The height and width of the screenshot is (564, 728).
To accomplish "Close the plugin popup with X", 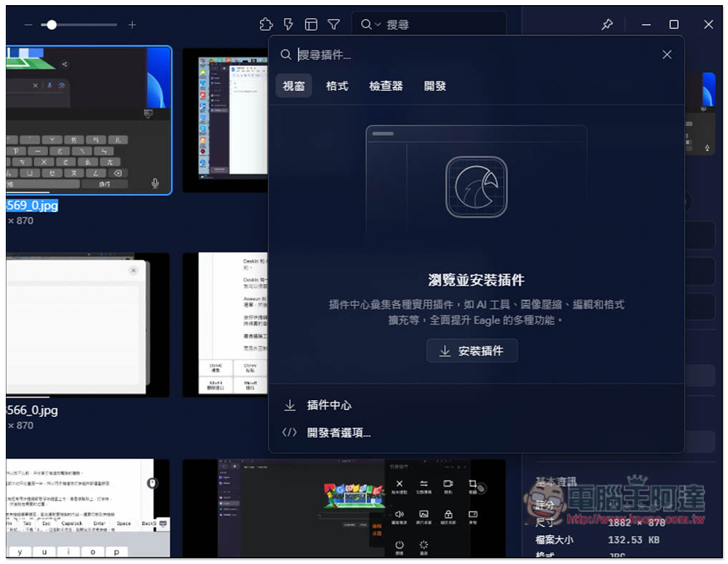I will click(x=667, y=55).
